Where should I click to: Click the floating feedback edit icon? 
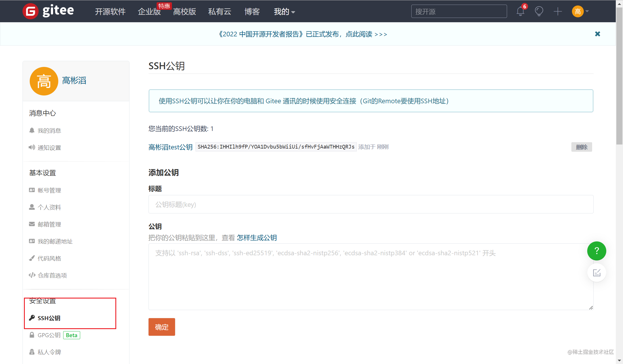(596, 273)
